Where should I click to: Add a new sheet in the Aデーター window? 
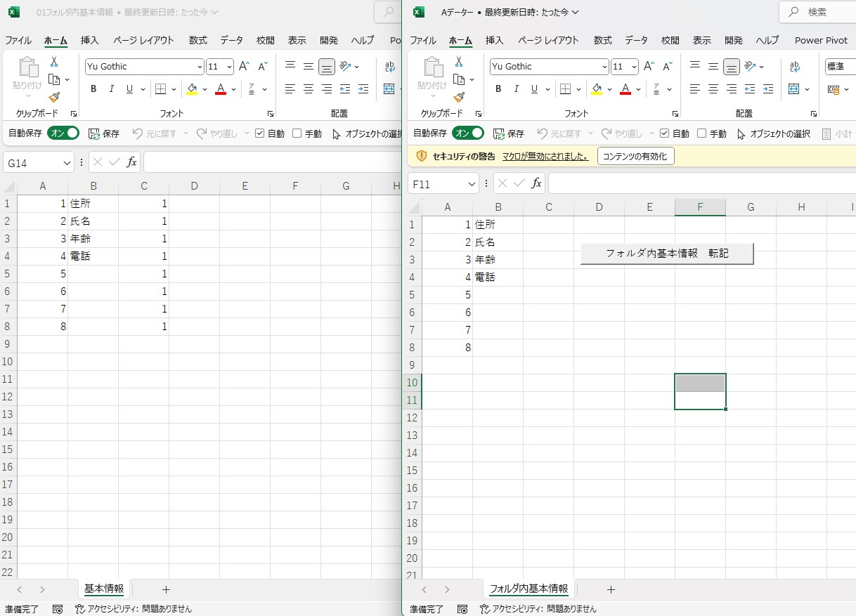tap(611, 589)
